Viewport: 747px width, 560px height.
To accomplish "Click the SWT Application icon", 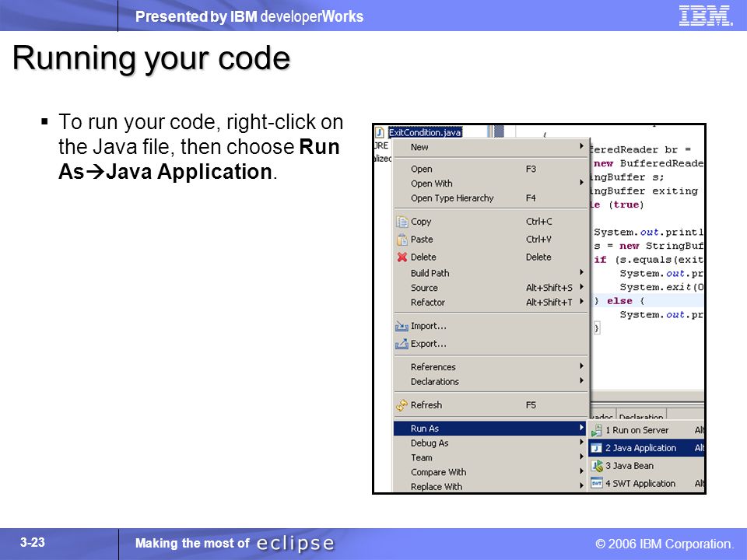I will click(x=597, y=483).
